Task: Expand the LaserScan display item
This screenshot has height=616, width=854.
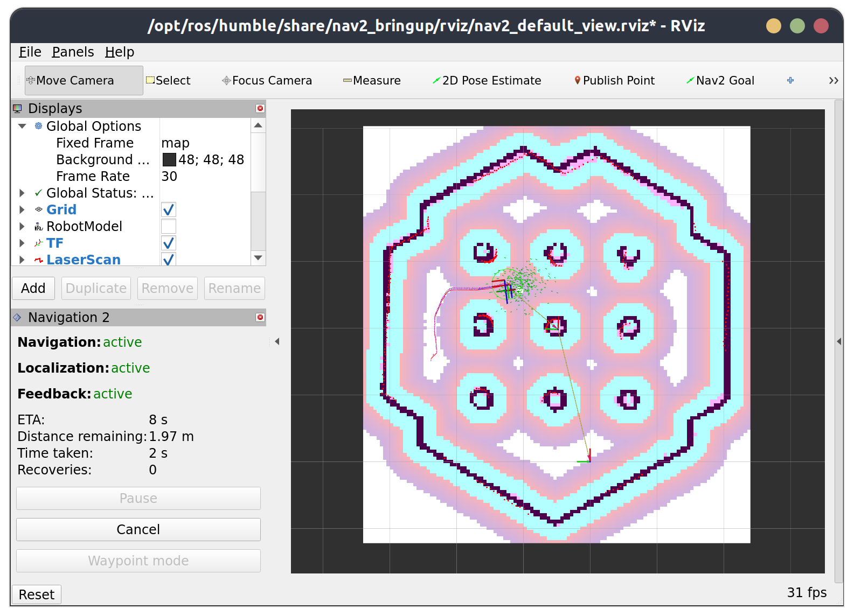Action: point(22,260)
